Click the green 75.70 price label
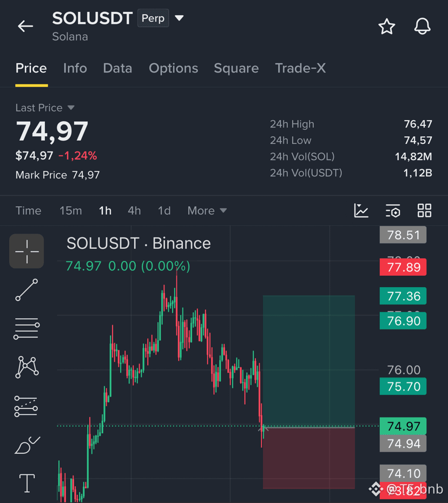 tap(403, 386)
